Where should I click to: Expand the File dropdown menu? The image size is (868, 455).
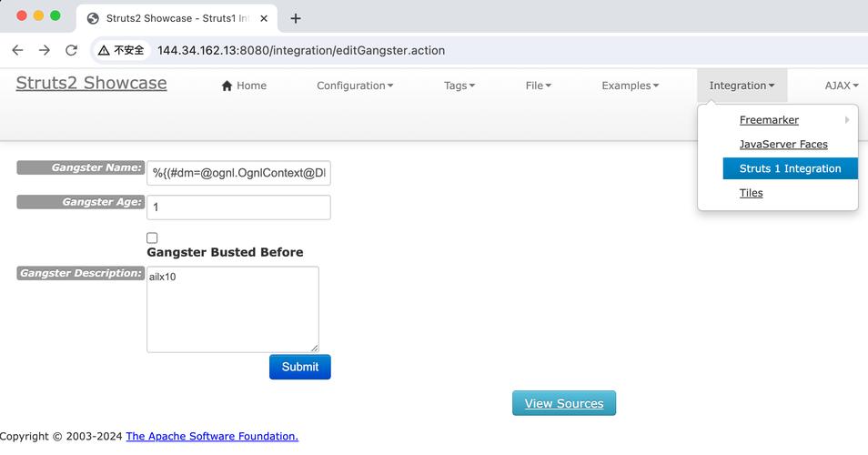coord(538,86)
